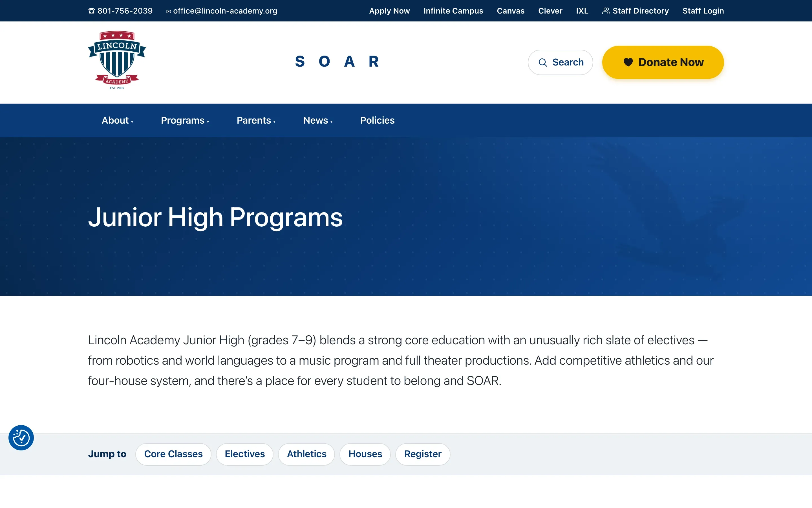Viewport: 812px width, 508px height.
Task: Jump to Core Classes section
Action: tap(173, 454)
